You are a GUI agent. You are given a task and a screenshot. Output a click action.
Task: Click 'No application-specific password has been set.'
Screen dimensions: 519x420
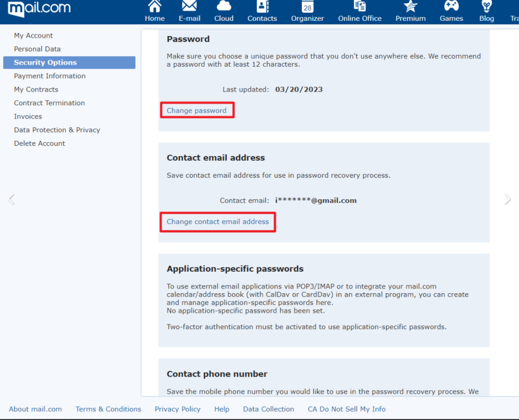tap(246, 311)
